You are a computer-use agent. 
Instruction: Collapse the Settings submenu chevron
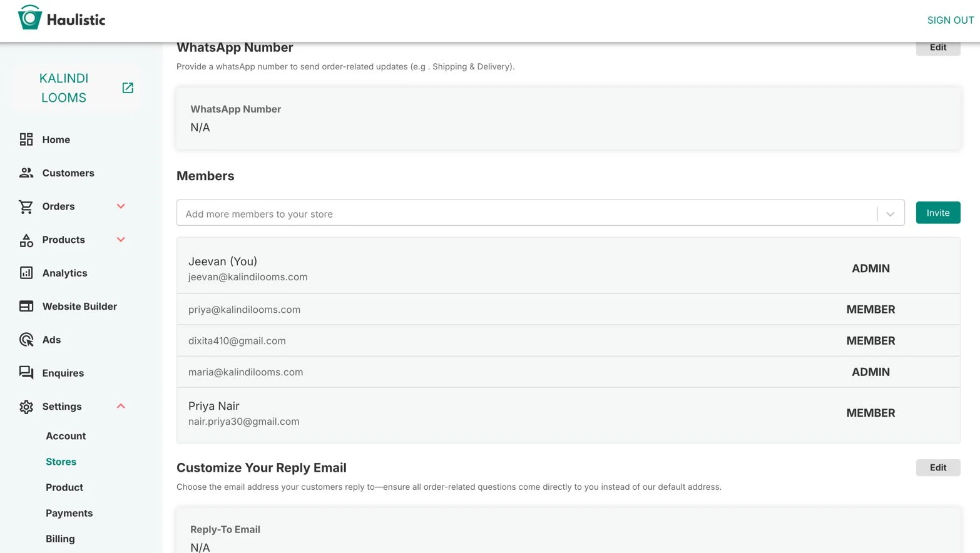click(121, 406)
